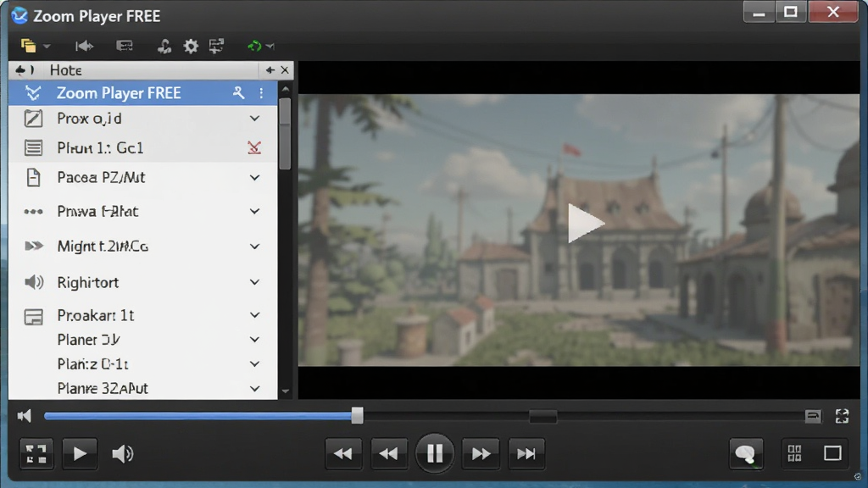Select the 'Pacea PZ/Mıt' list item
The width and height of the screenshot is (868, 488).
tap(142, 178)
